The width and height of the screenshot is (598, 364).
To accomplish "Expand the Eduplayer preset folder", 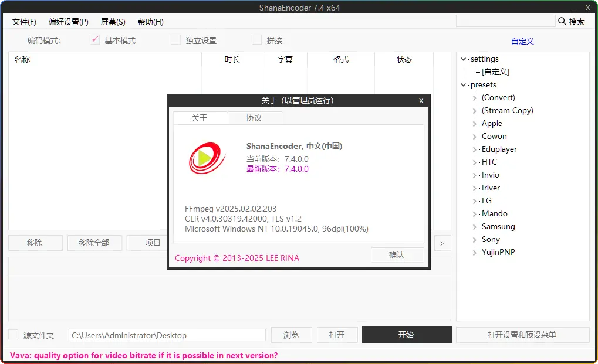I will pos(474,149).
